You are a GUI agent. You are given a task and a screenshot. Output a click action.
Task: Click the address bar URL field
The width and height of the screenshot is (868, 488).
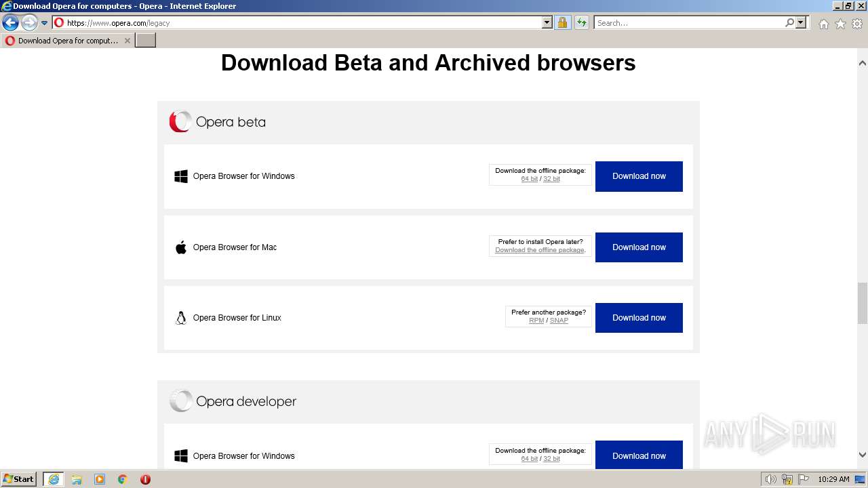(303, 22)
